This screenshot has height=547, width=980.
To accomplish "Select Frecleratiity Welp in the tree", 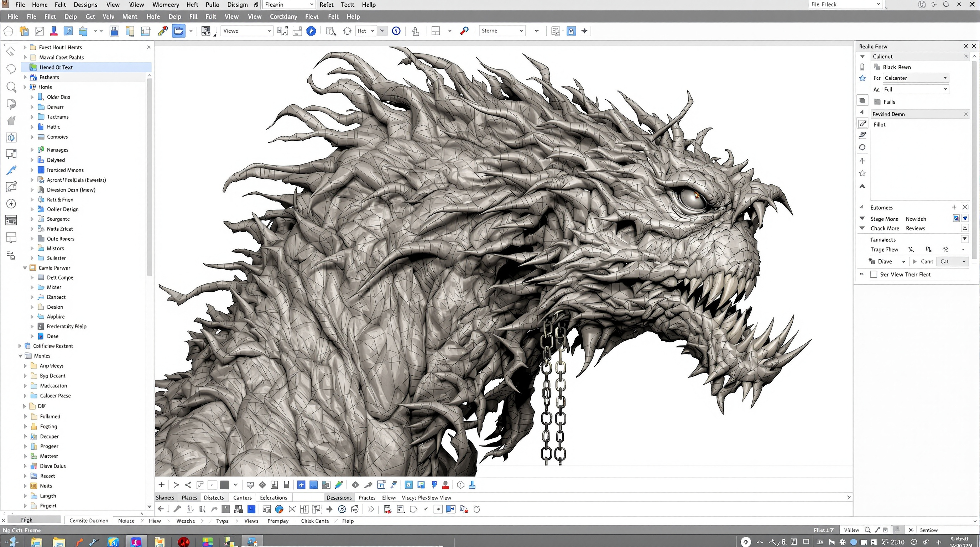I will pyautogui.click(x=67, y=326).
